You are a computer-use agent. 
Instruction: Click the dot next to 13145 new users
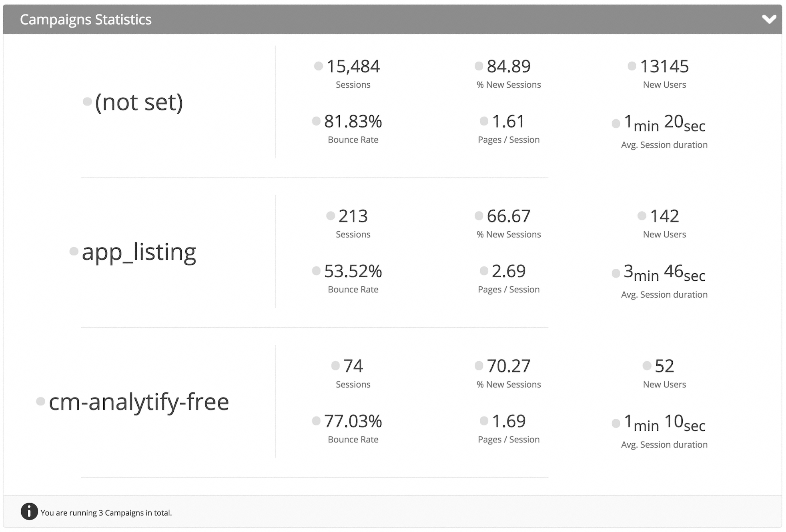coord(632,66)
